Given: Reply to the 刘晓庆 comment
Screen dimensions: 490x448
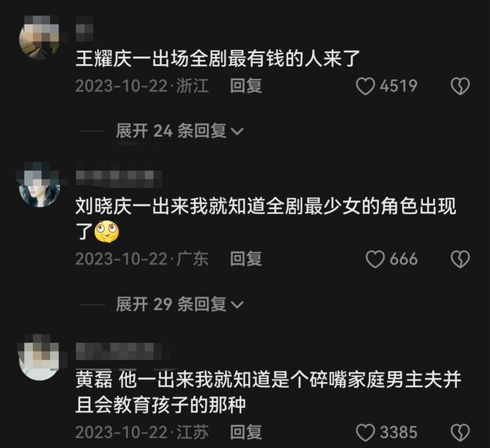Looking at the screenshot, I should [x=246, y=259].
